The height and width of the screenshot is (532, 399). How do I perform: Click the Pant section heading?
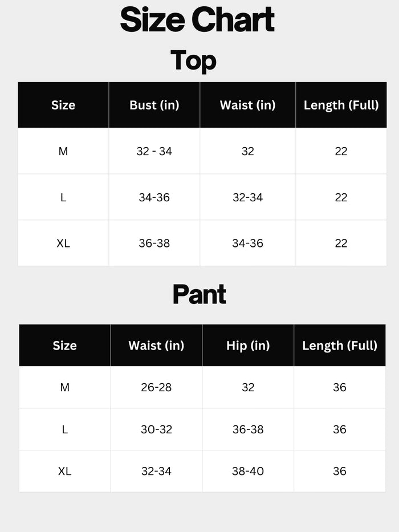click(199, 295)
